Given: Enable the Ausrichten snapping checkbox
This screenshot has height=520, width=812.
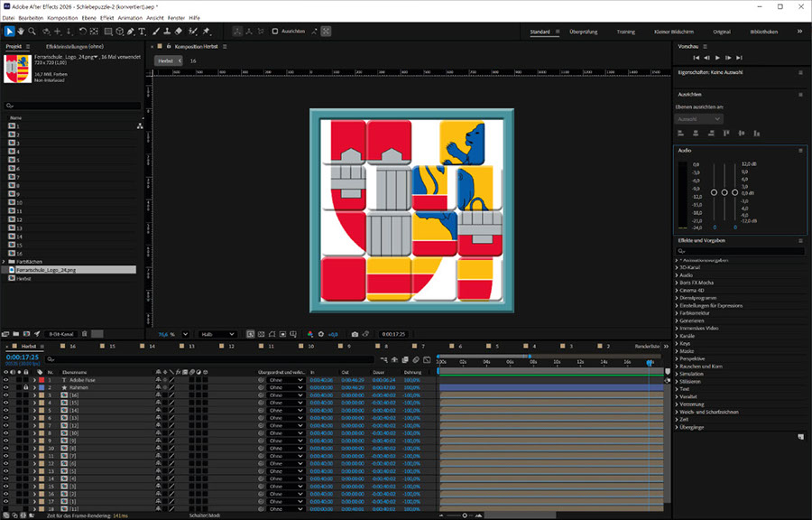Looking at the screenshot, I should (275, 32).
